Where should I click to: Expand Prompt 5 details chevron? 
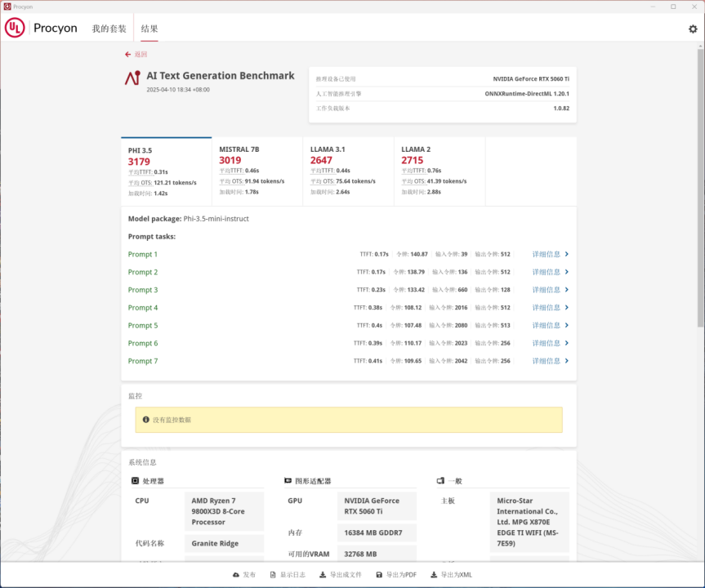tap(566, 325)
